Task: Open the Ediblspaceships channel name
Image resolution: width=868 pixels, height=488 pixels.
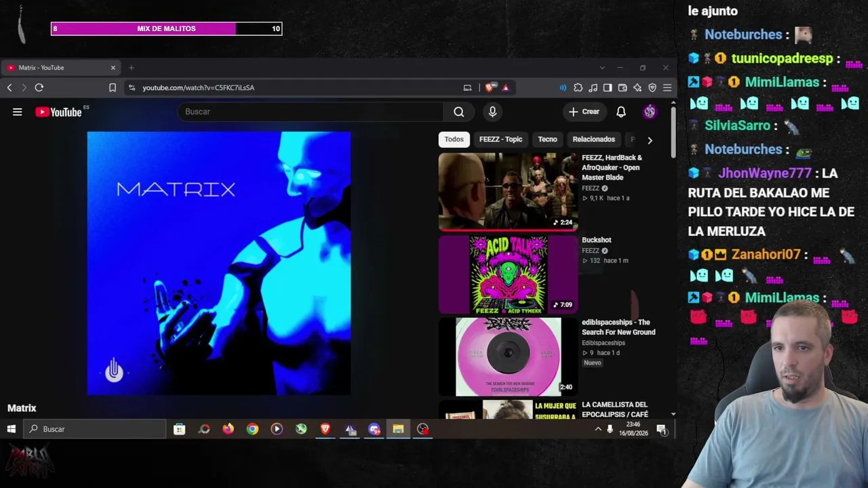Action: coord(604,343)
